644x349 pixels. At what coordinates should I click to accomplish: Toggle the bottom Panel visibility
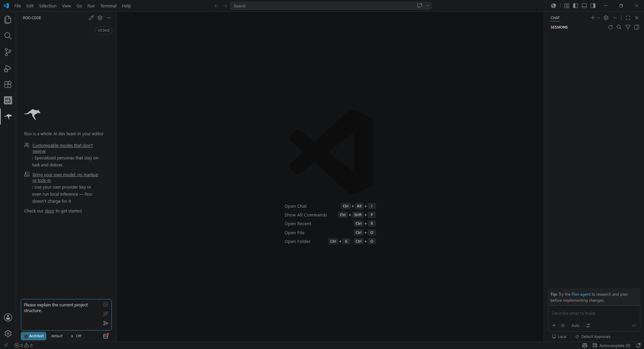[584, 6]
